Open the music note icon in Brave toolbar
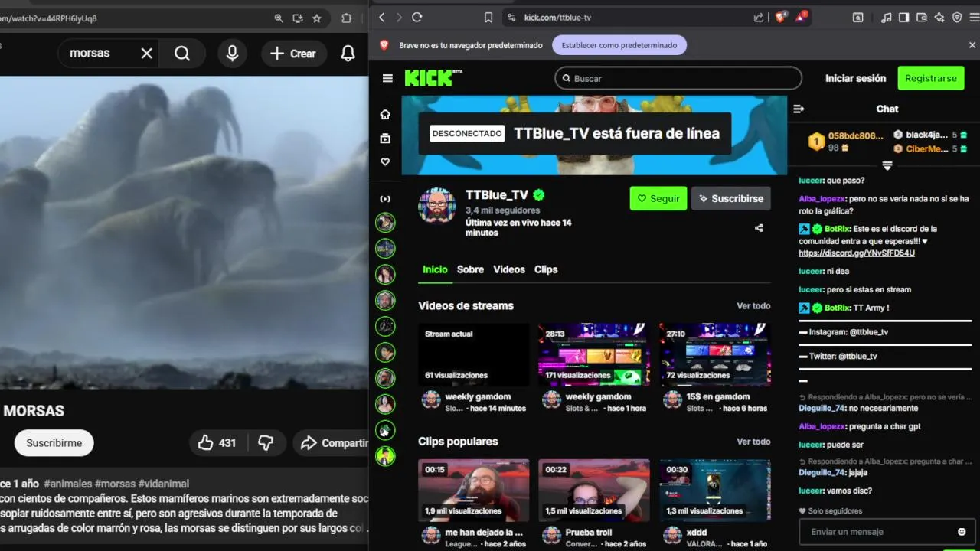 pos(887,18)
